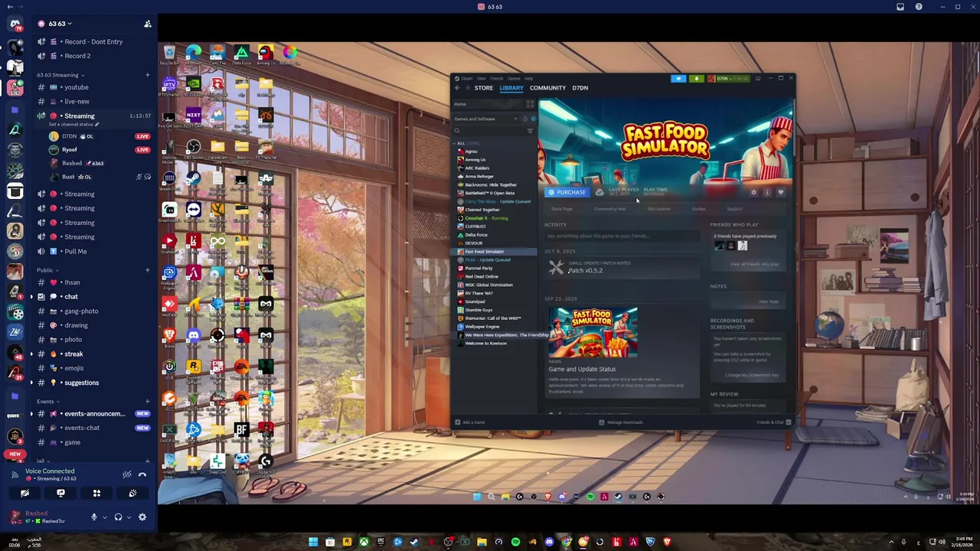The height and width of the screenshot is (551, 980).
Task: Collapse the Events channel category
Action: [47, 402]
